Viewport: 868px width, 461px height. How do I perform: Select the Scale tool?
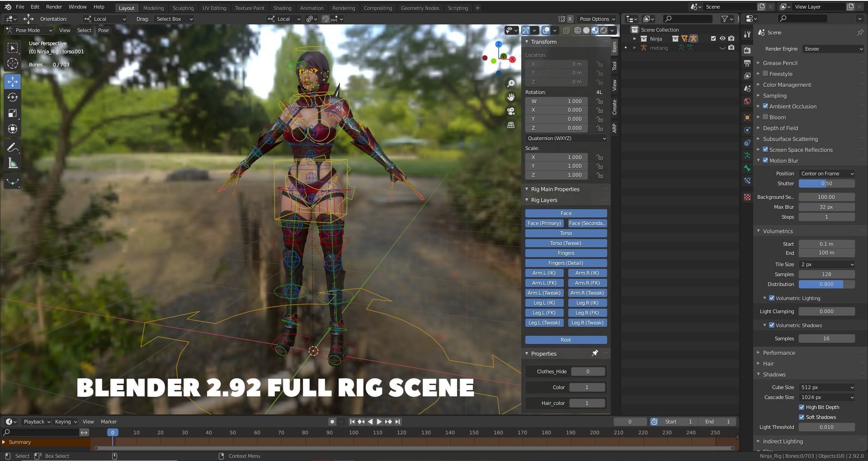pyautogui.click(x=13, y=113)
